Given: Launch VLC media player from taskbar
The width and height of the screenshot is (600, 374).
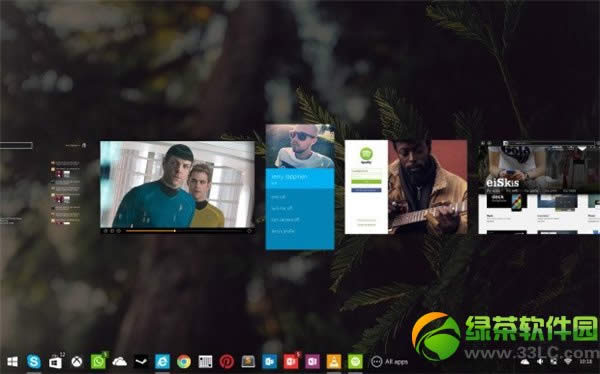Looking at the screenshot, I should click(x=334, y=362).
